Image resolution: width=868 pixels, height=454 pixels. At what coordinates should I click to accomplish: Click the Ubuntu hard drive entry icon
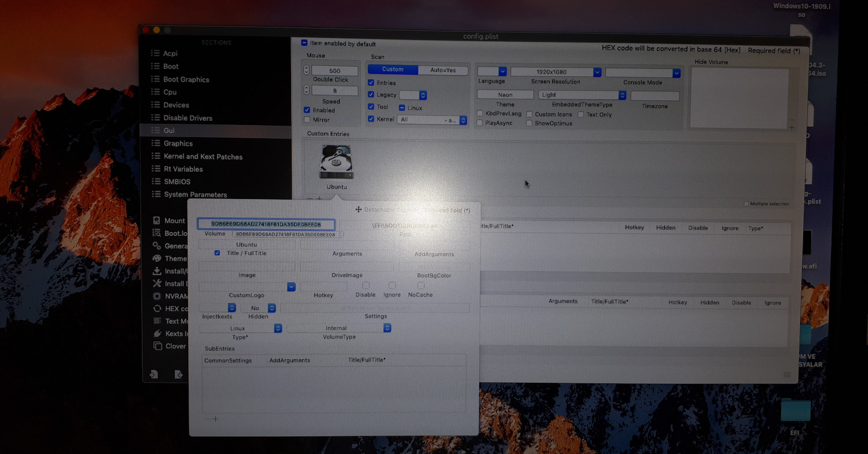(x=336, y=163)
